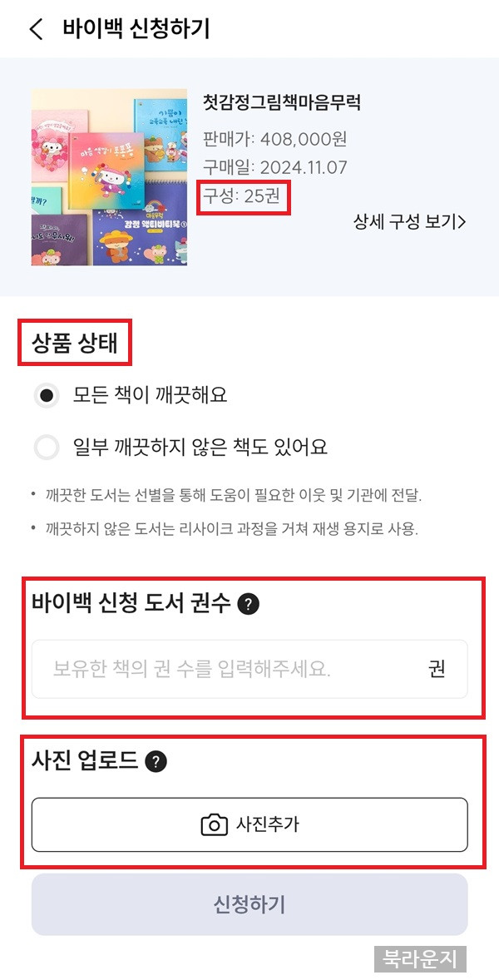Viewport: 499px width, 980px height.
Task: Select 일부 깨끗하지 않은 책도 있어요 option
Action: 47,448
